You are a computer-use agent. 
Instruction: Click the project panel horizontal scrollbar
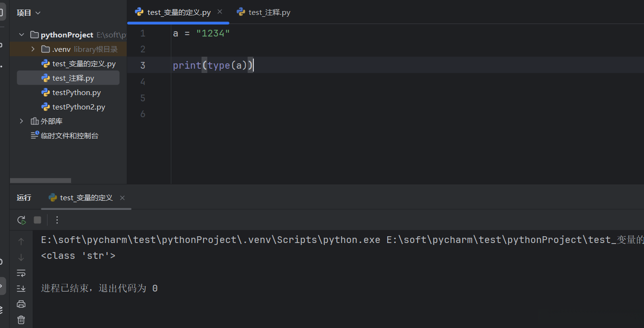pyautogui.click(x=40, y=181)
